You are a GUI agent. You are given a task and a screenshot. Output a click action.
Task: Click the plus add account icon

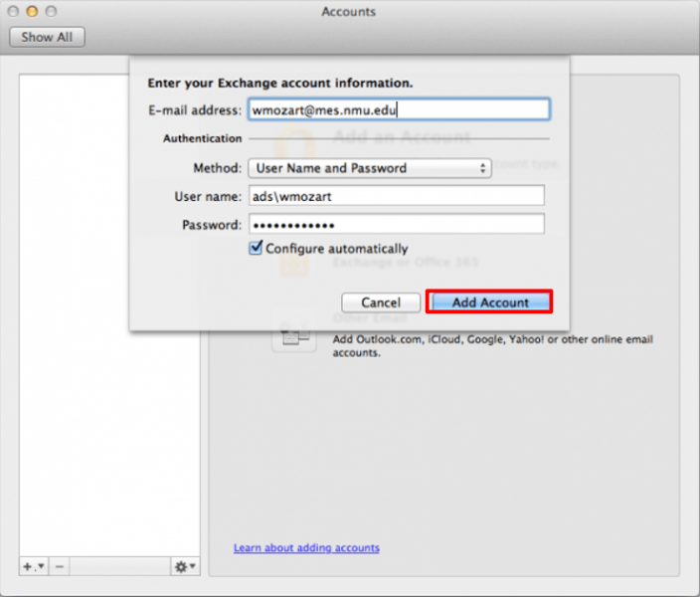[34, 566]
